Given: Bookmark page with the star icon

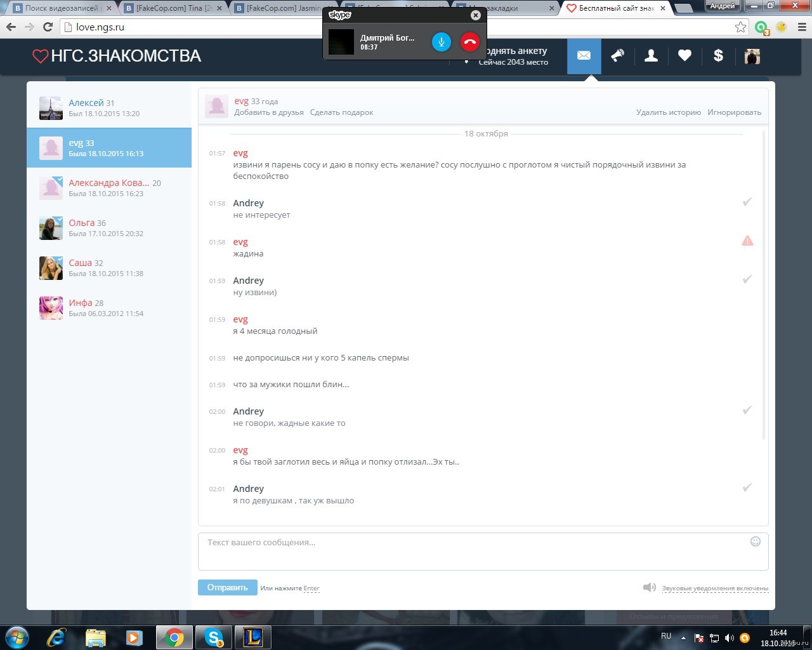Looking at the screenshot, I should (740, 27).
